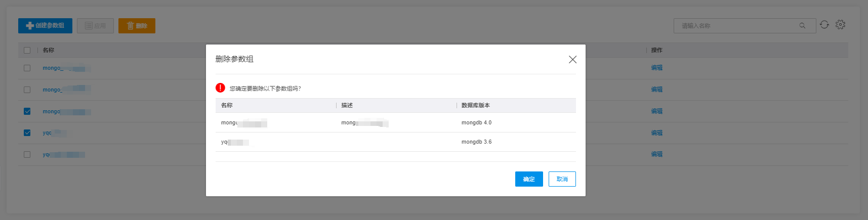868x220 pixels.
Task: Uncheck the first yqc row checkbox
Action: click(x=27, y=133)
